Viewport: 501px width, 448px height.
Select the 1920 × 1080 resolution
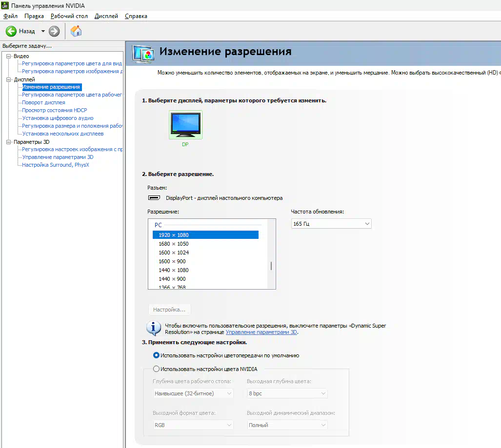pos(205,235)
